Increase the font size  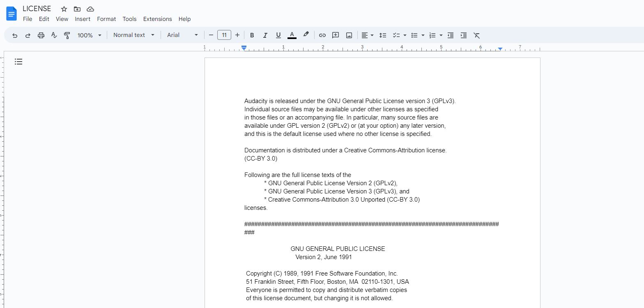237,35
